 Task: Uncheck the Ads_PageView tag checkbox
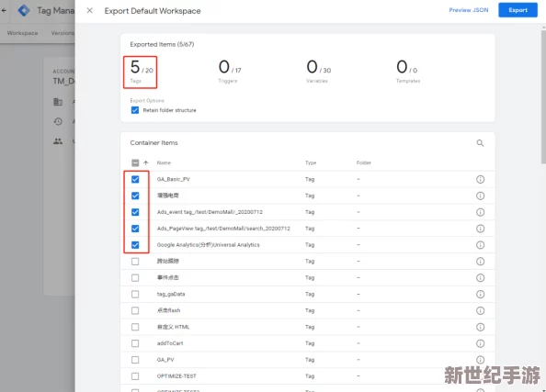point(135,229)
